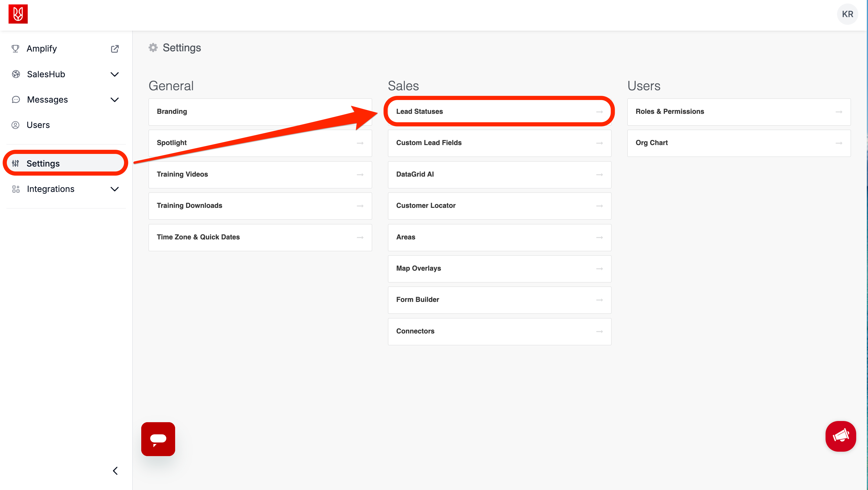Collapse the sidebar with left chevron
Viewport: 868px width, 490px height.
[x=115, y=471]
